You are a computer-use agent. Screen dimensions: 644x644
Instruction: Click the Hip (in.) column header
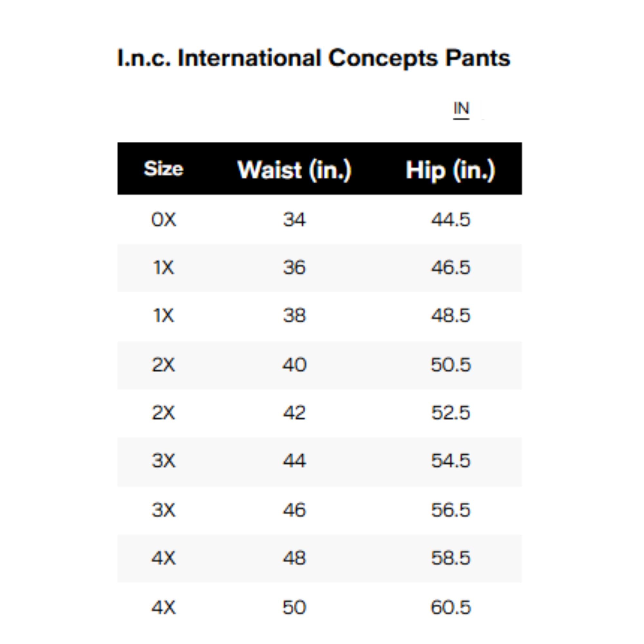450,170
